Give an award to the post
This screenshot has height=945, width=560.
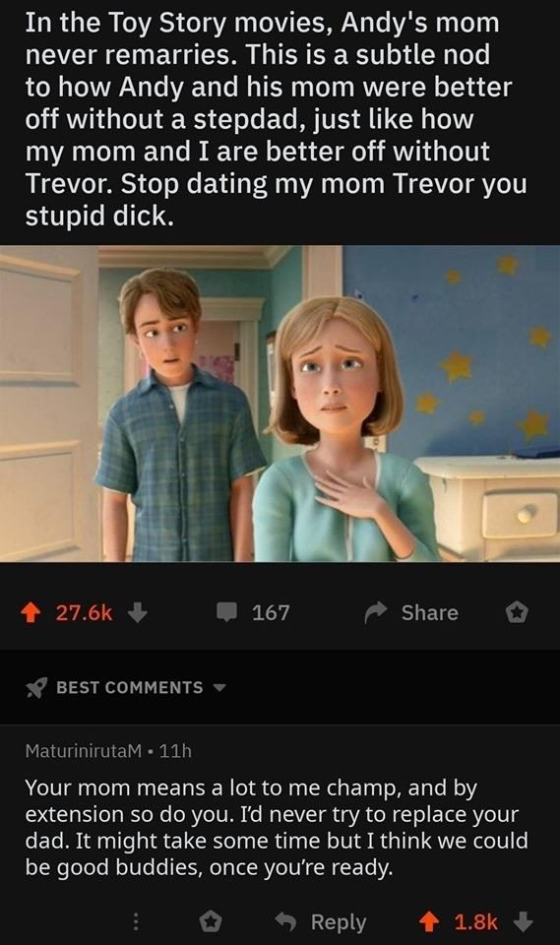[517, 612]
